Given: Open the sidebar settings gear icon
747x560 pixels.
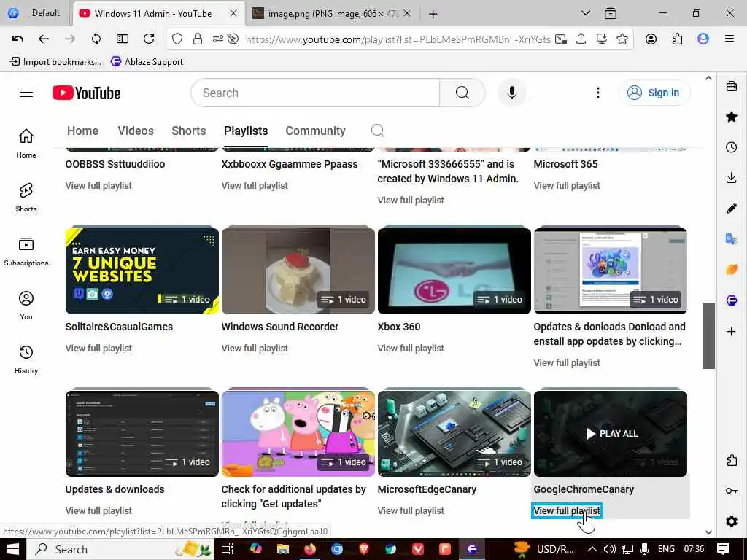Looking at the screenshot, I should (x=732, y=521).
